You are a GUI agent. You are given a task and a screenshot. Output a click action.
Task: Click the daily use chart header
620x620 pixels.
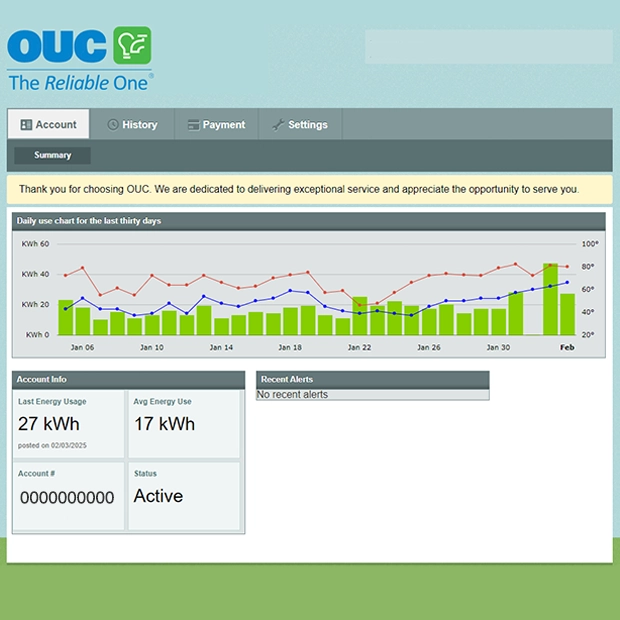pos(308,221)
